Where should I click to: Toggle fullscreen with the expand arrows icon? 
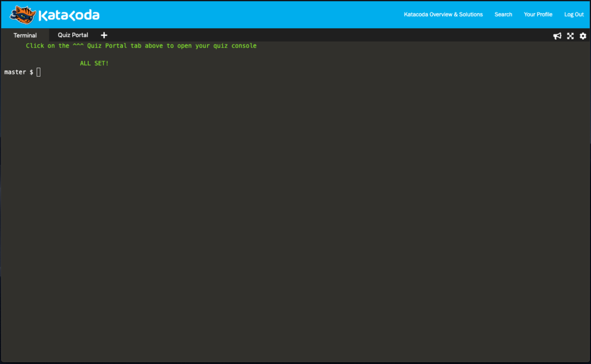tap(570, 36)
